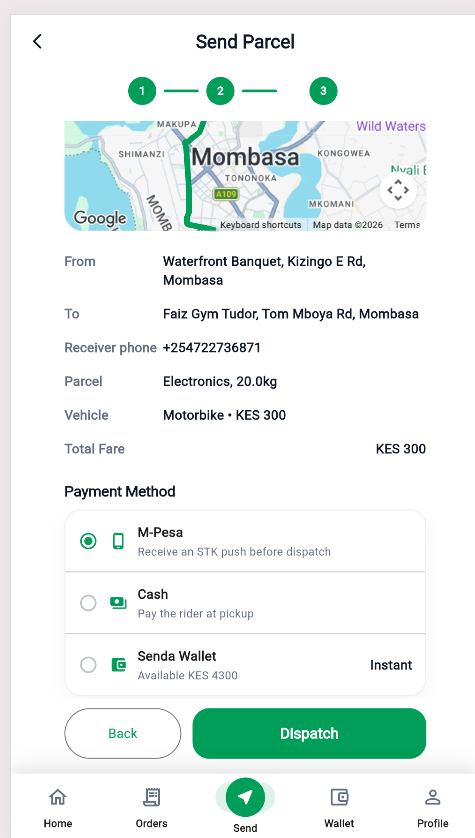Click the Waterfront Banquet pickup address
Image resolution: width=475 pixels, height=838 pixels.
point(264,271)
